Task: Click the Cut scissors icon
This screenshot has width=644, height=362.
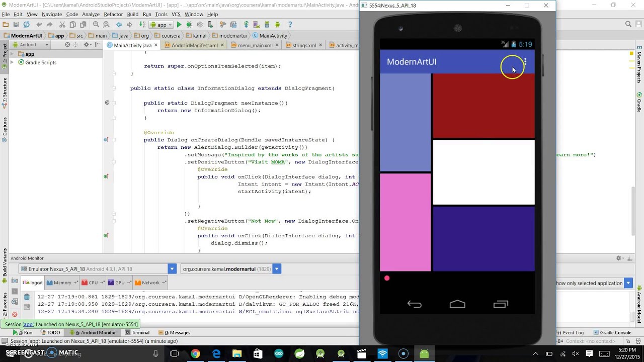Action: [x=62, y=25]
